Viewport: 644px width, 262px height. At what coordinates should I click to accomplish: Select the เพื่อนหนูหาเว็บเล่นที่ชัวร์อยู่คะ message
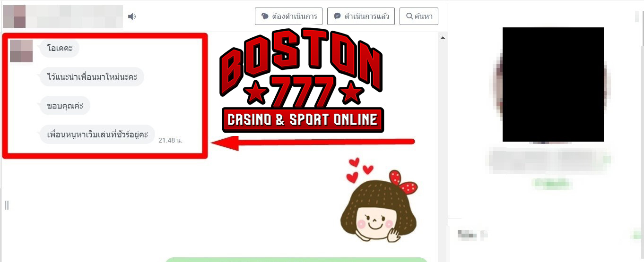coord(98,135)
